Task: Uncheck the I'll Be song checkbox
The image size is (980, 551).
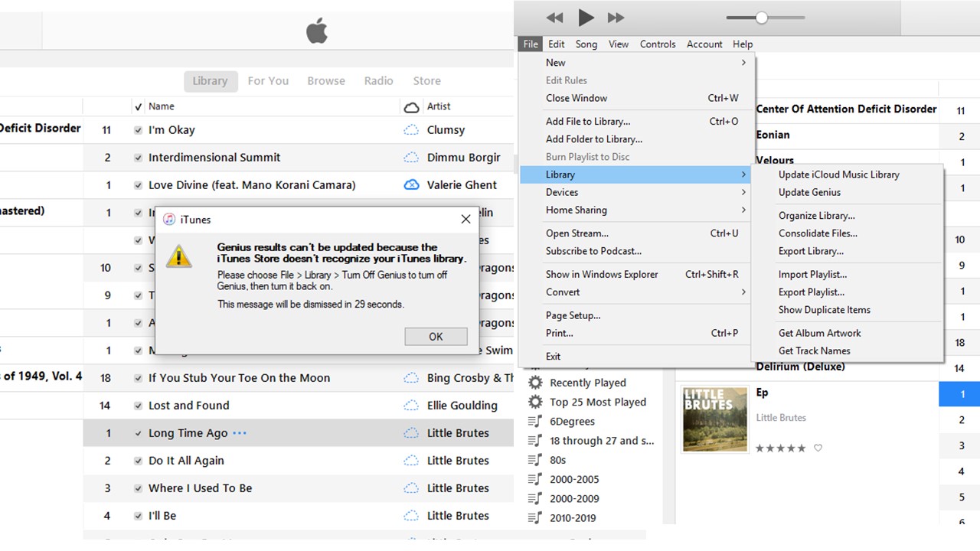Action: click(x=139, y=516)
